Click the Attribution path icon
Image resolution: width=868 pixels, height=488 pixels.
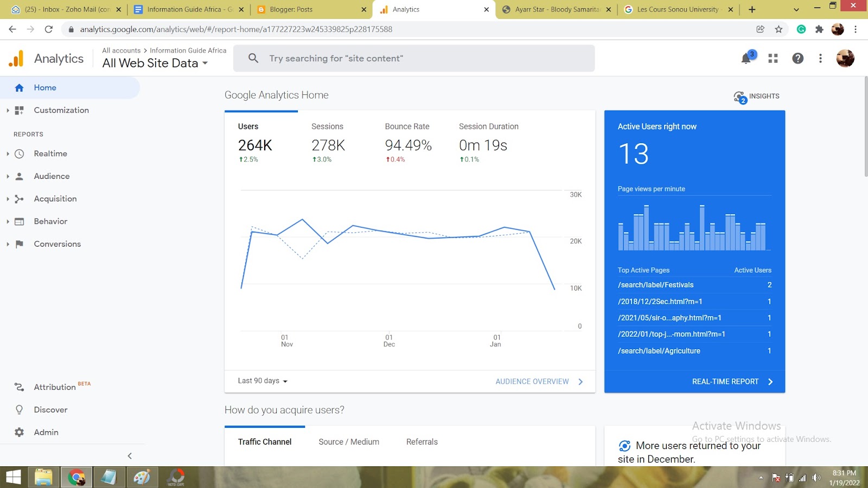tap(20, 387)
